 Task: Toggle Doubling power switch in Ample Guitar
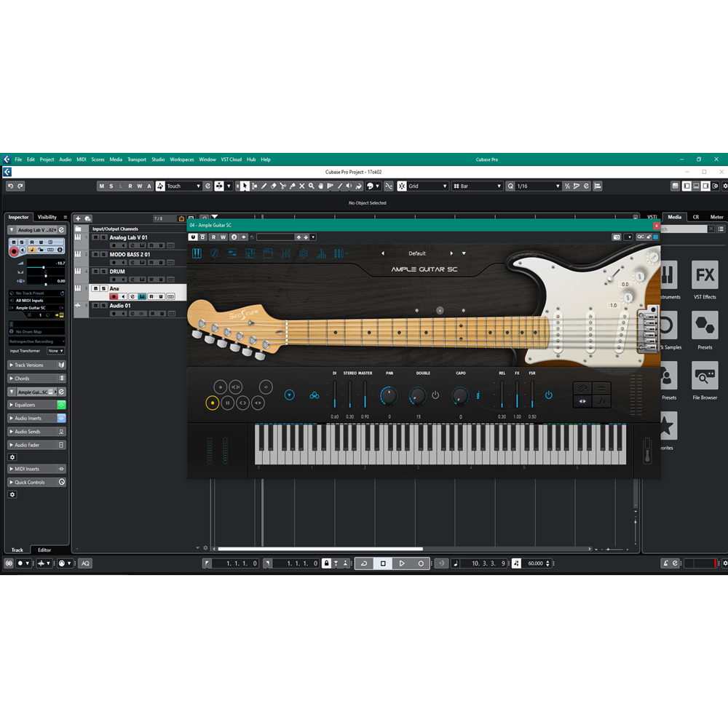(x=435, y=395)
